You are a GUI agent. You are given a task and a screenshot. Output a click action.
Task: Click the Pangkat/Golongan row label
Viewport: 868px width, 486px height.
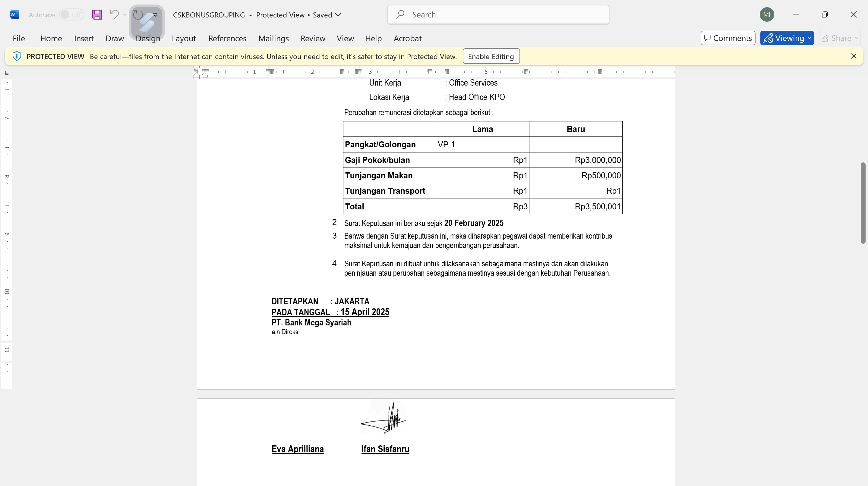pyautogui.click(x=380, y=145)
